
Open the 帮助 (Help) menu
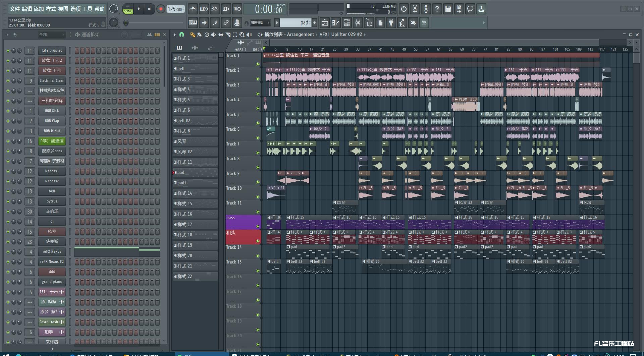pyautogui.click(x=100, y=9)
